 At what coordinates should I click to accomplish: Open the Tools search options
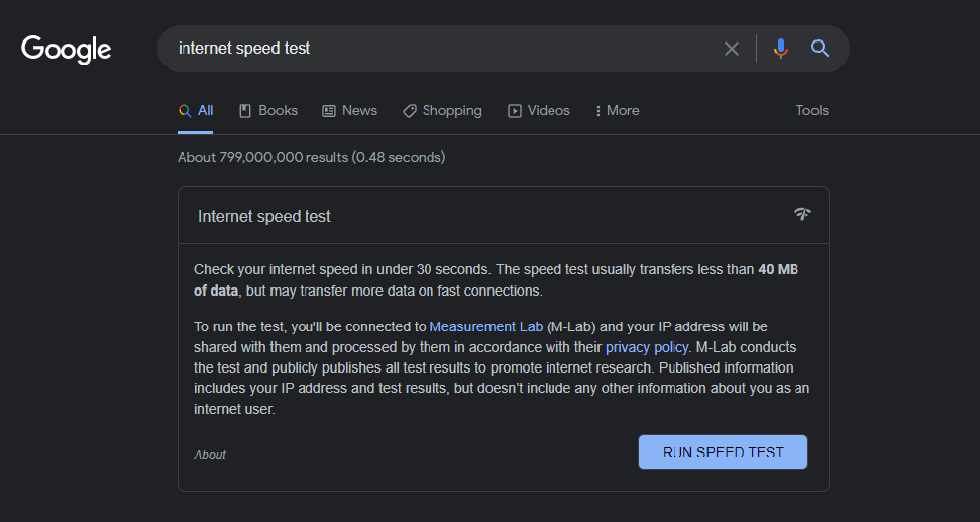tap(812, 111)
